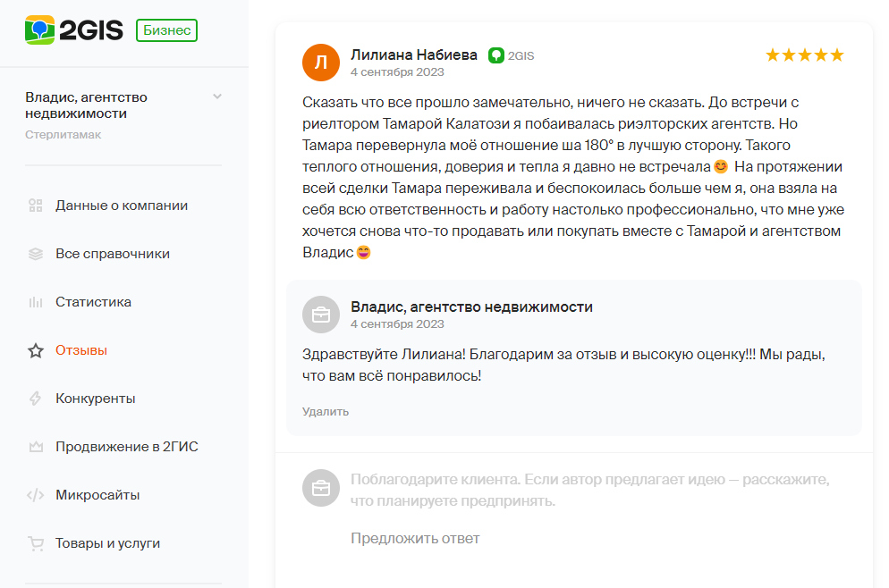
Task: Delete the company reply via Удалить
Action: pyautogui.click(x=326, y=412)
